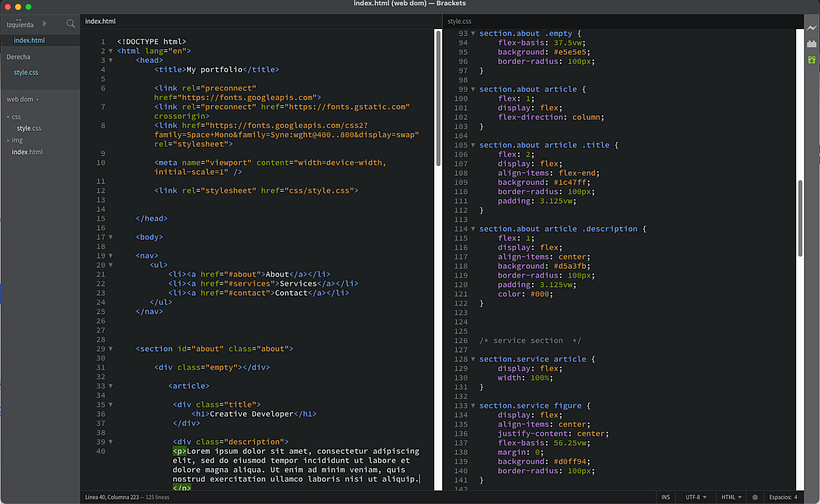Open the UTF-8 encoding dropdown
The width and height of the screenshot is (820, 504).
tap(696, 497)
